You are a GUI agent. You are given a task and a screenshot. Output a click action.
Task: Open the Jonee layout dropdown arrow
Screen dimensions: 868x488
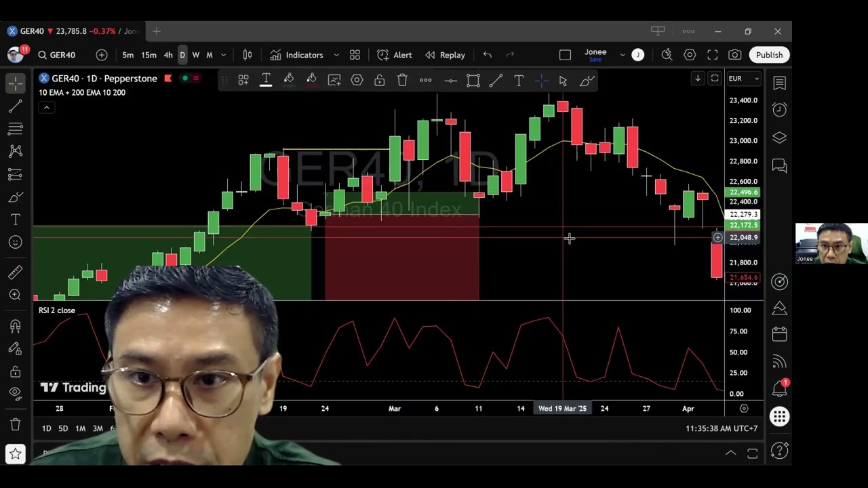click(x=623, y=55)
